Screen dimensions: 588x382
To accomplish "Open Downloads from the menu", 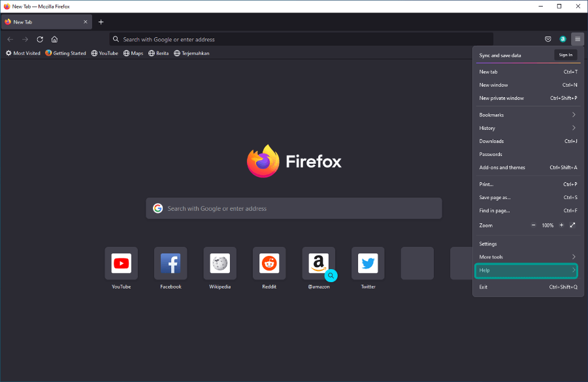I will pyautogui.click(x=528, y=141).
